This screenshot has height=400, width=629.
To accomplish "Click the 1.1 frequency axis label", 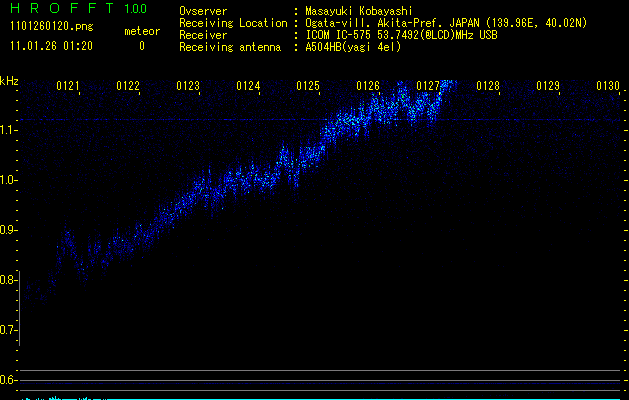I will (8, 130).
